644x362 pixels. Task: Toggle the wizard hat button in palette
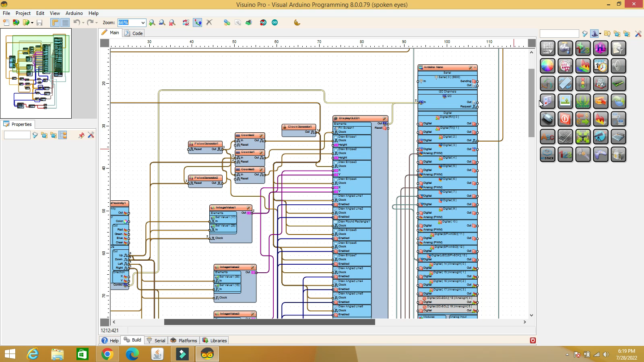(x=594, y=34)
